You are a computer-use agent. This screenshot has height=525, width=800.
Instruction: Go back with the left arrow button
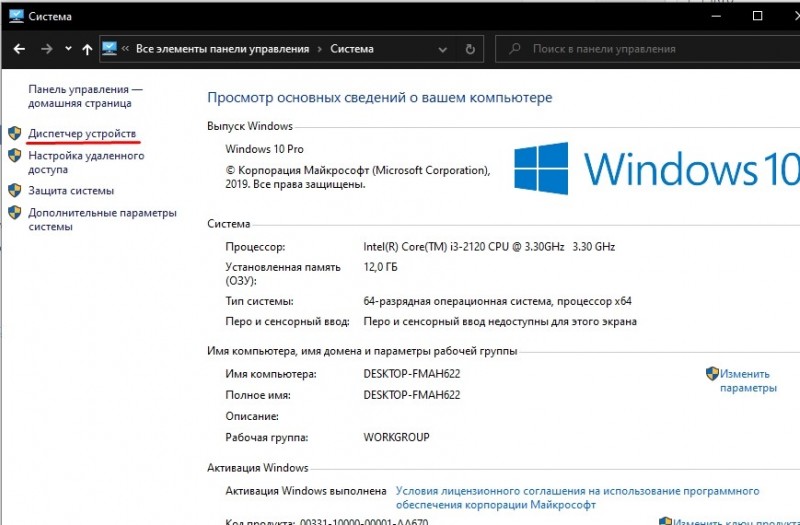coord(19,49)
